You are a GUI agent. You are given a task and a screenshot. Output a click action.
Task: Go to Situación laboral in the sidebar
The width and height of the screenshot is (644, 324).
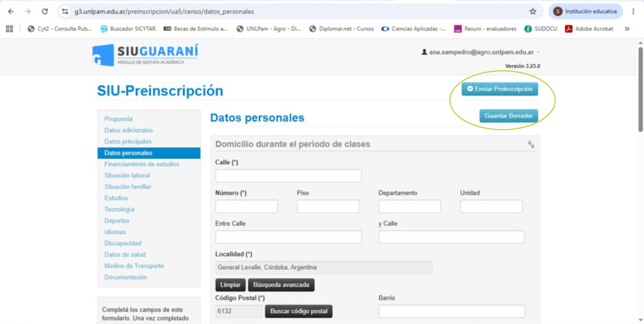pos(127,175)
